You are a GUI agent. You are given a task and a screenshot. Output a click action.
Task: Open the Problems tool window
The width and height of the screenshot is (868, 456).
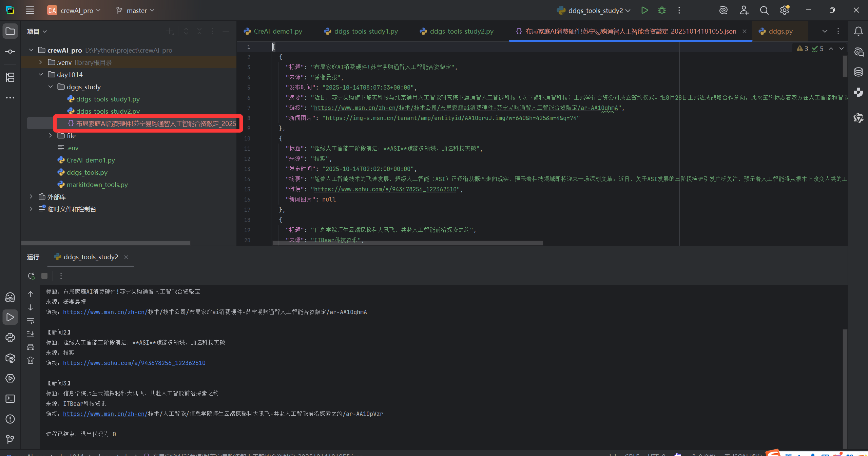coord(10,419)
